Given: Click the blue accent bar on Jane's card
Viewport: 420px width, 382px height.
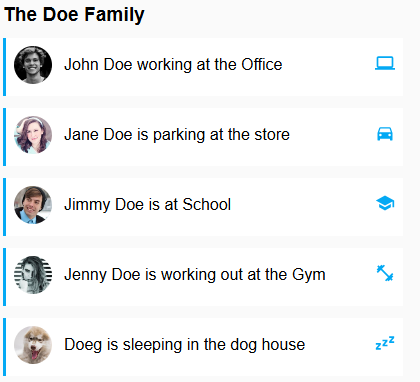Looking at the screenshot, I should coord(4,137).
